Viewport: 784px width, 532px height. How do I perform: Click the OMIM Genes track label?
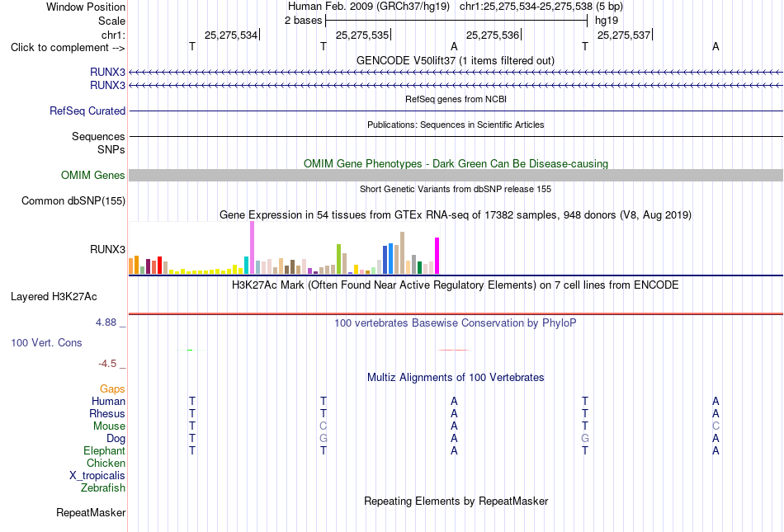[x=93, y=176]
